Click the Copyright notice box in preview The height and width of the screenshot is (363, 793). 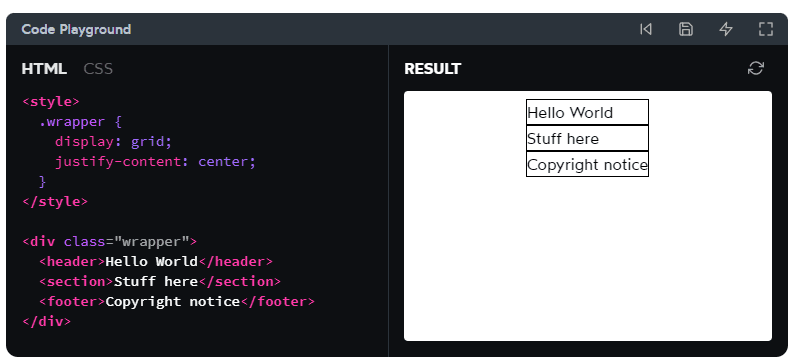[x=587, y=164]
